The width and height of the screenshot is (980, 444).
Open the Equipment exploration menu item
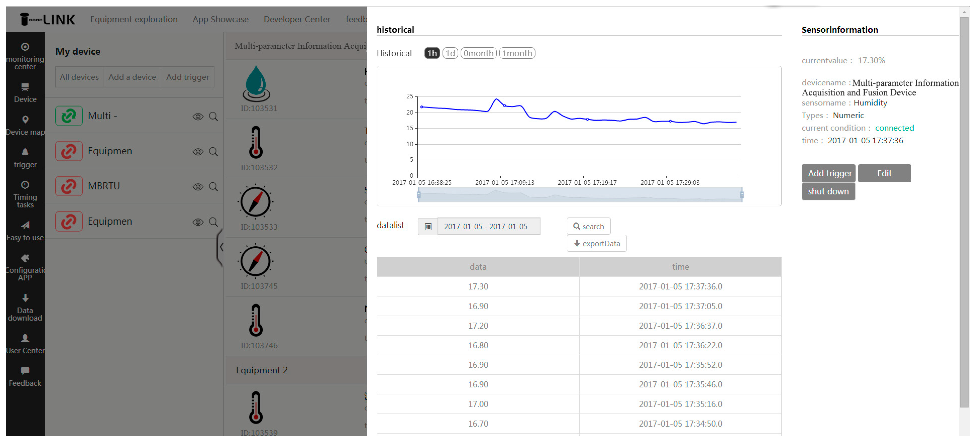(134, 19)
